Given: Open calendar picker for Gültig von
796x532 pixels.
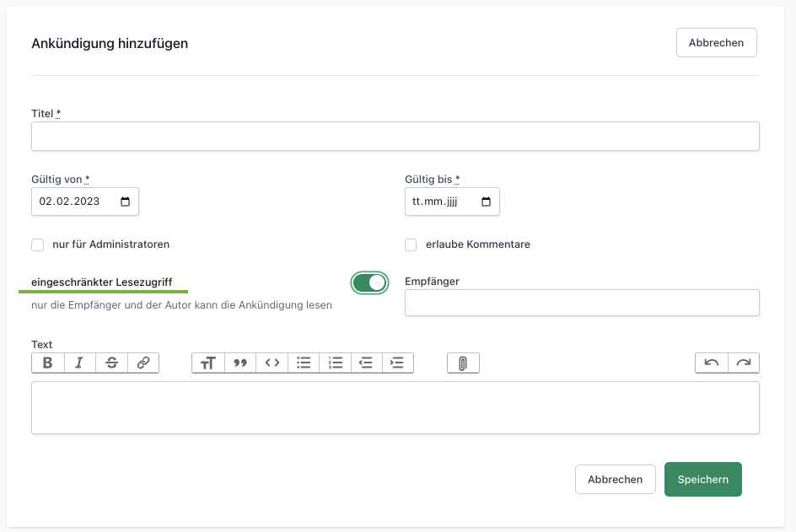Looking at the screenshot, I should [125, 202].
